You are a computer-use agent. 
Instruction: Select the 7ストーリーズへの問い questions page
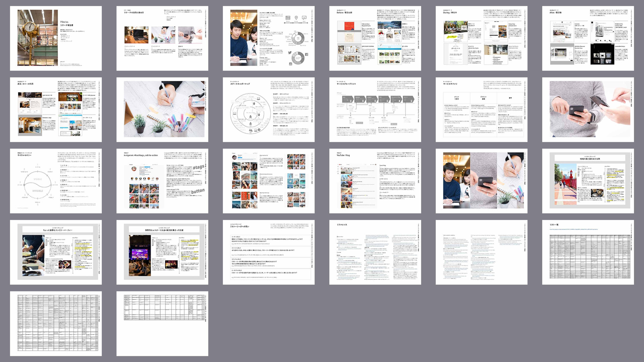(x=269, y=252)
